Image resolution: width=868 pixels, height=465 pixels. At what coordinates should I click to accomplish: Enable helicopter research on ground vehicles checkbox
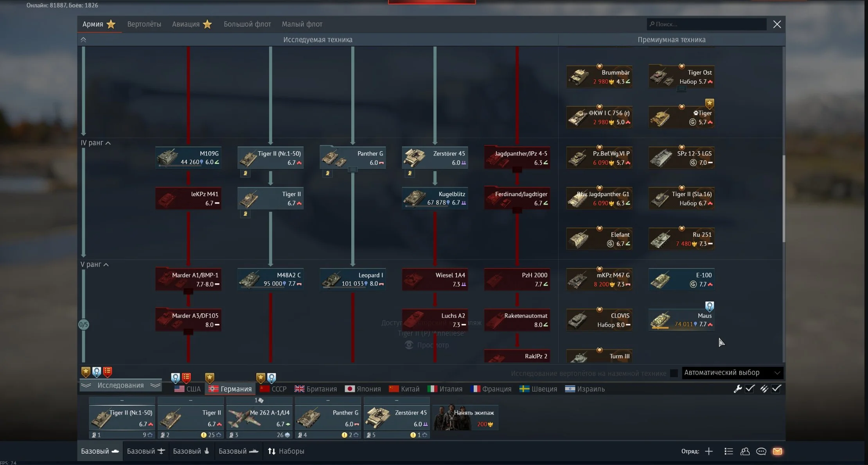pos(674,373)
